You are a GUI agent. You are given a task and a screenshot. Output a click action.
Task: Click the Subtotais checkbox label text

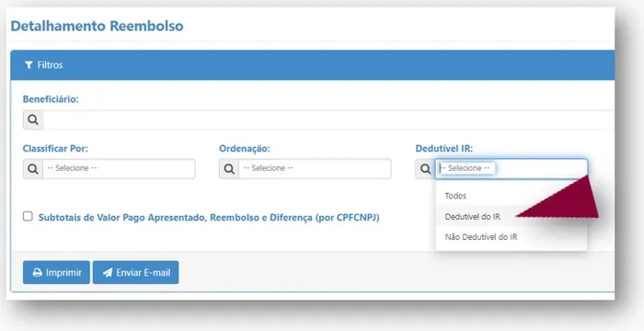click(x=209, y=218)
